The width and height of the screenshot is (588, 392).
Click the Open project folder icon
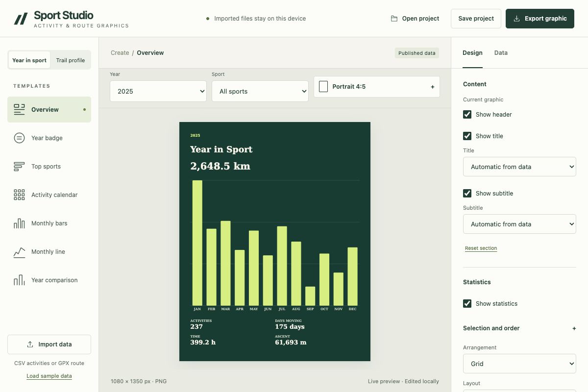point(394,19)
